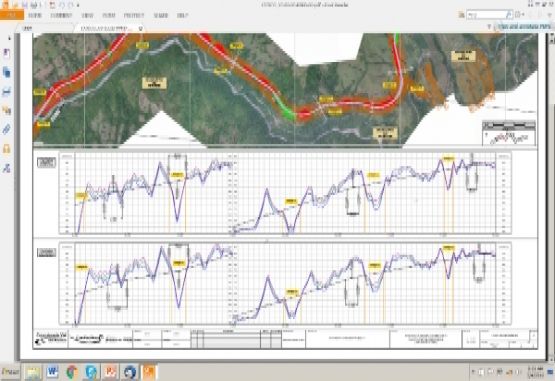Click the Print icon in quick access toolbar

(x=34, y=5)
